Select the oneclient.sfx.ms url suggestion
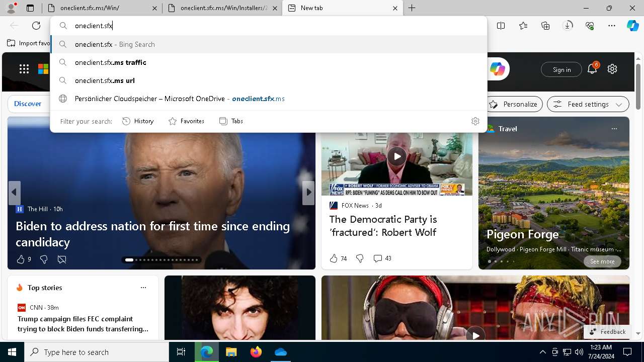644x362 pixels. pyautogui.click(x=269, y=80)
